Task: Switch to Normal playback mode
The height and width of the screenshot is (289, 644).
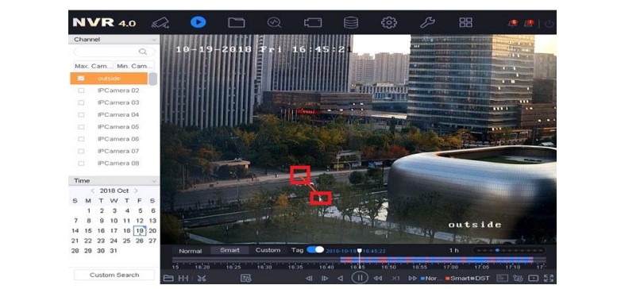Action: 190,250
